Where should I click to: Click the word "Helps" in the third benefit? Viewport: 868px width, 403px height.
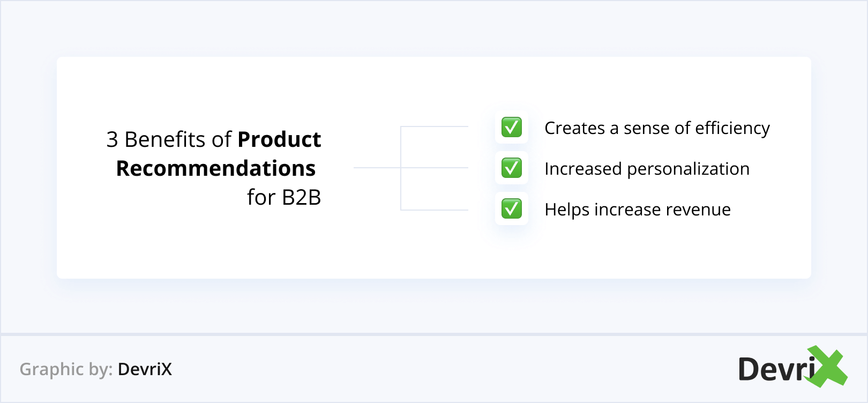tap(567, 210)
